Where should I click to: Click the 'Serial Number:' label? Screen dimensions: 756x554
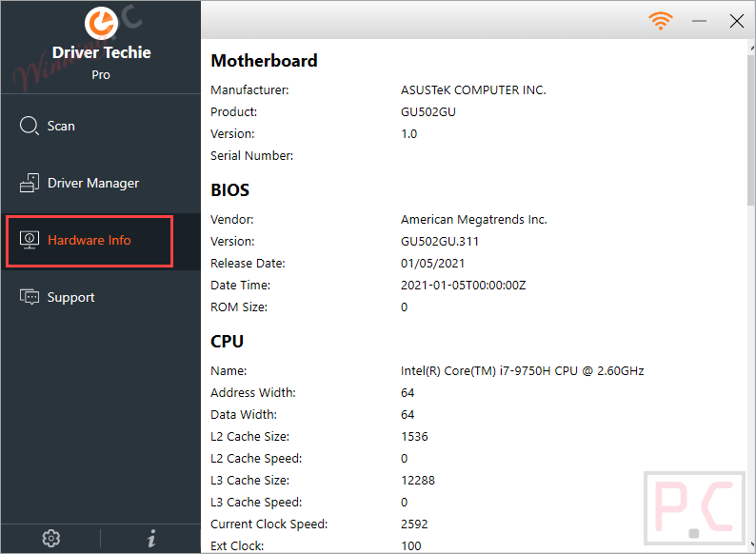click(251, 156)
